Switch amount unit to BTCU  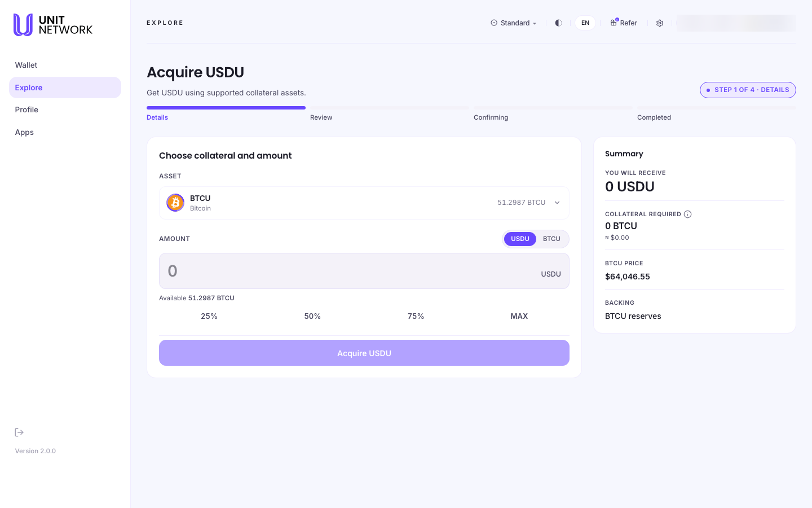(x=551, y=239)
